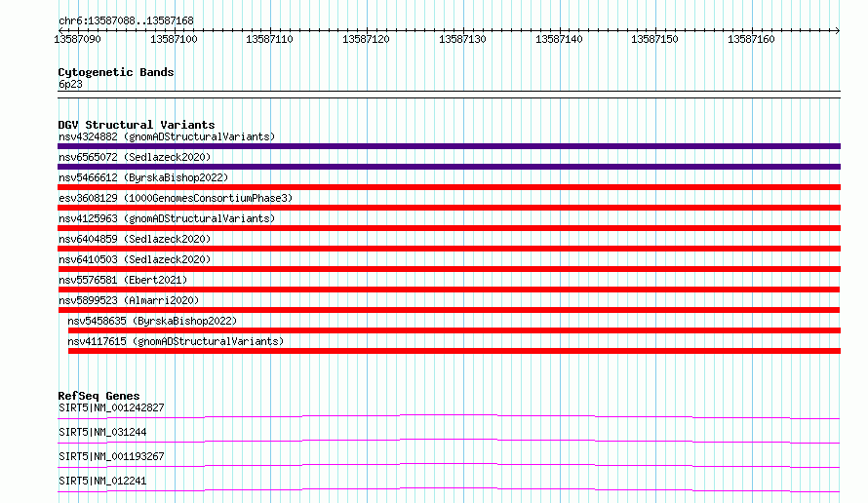This screenshot has width=868, height=503.
Task: Click ruler position 13587130
Action: point(462,39)
